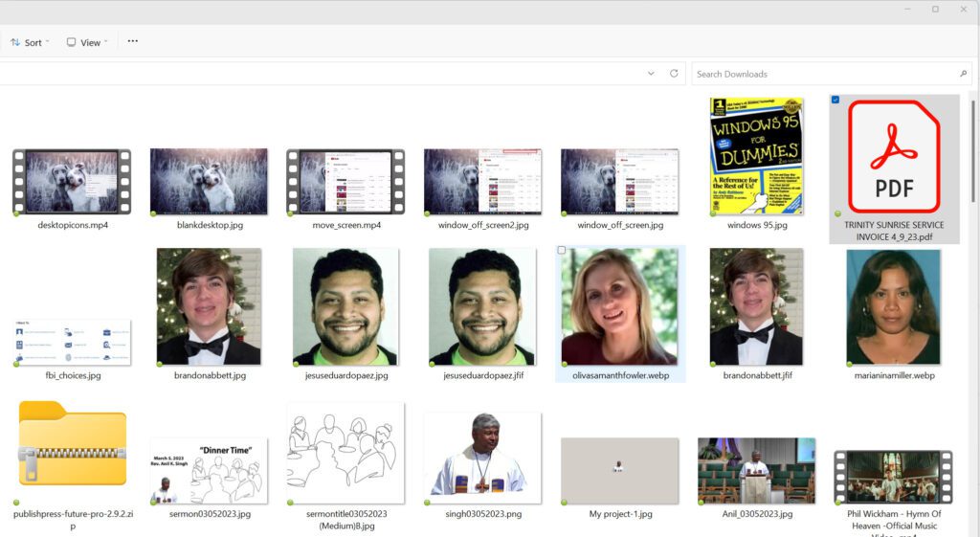Select the brandonabbett.jpg portrait thumbnail

pyautogui.click(x=209, y=306)
